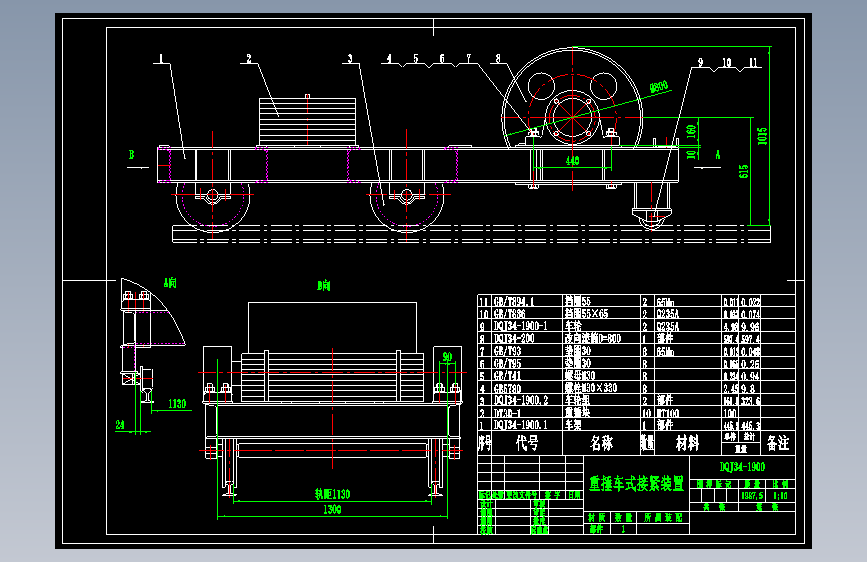Click the section marker letter B at left
This screenshot has width=867, height=562.
[132, 155]
